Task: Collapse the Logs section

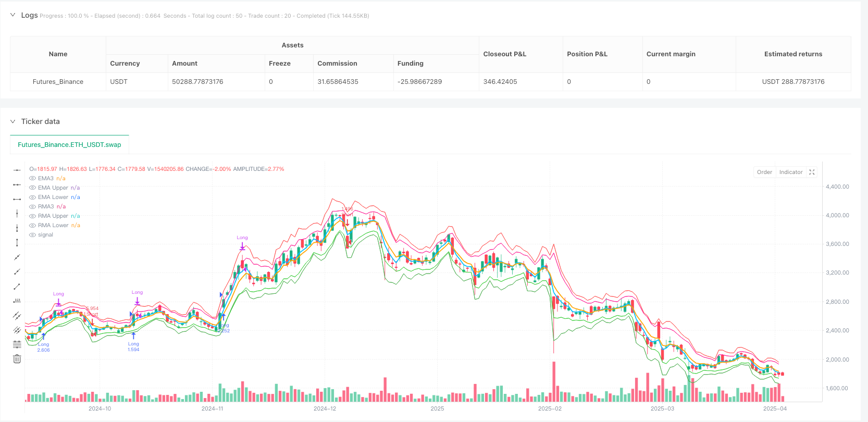Action: [x=13, y=15]
